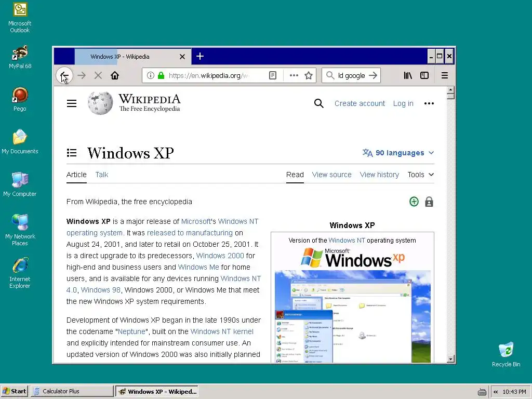The width and height of the screenshot is (532, 399).
Task: Select the My Documents desktop icon
Action: [20, 142]
